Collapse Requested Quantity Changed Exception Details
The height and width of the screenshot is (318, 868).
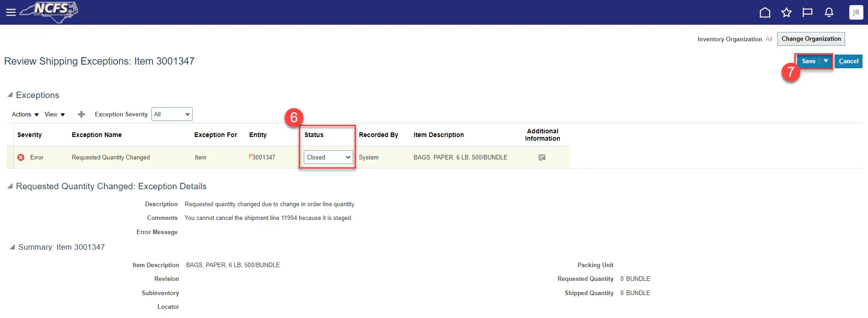(10, 186)
